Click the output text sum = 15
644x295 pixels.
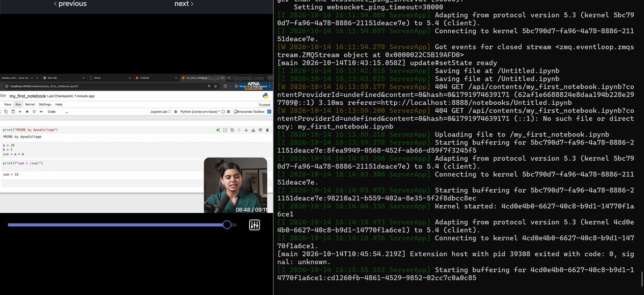point(11,175)
